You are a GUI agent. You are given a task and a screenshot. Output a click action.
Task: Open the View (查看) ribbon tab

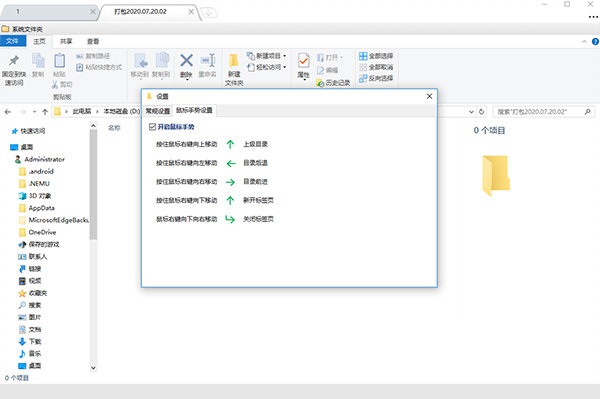click(93, 41)
